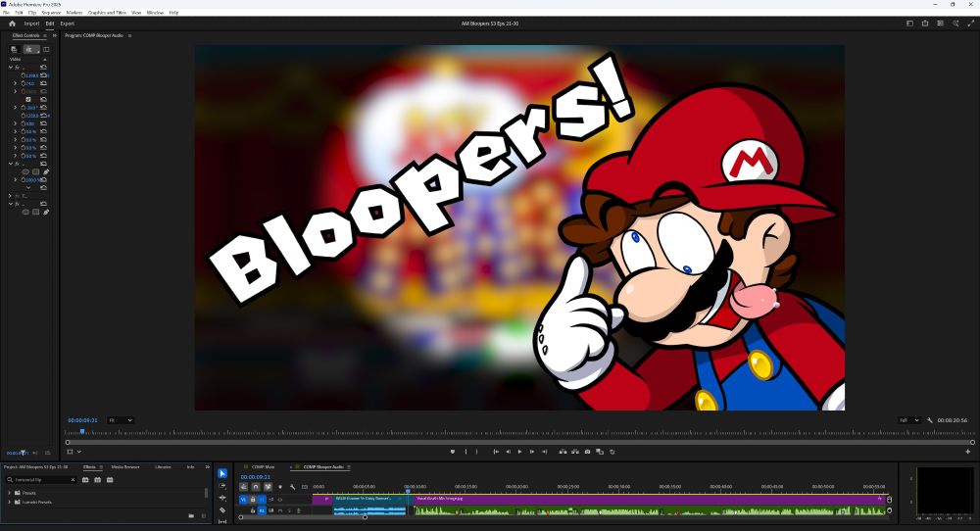Switch to COMP Main sequence tab
Image resolution: width=980 pixels, height=531 pixels.
click(263, 467)
